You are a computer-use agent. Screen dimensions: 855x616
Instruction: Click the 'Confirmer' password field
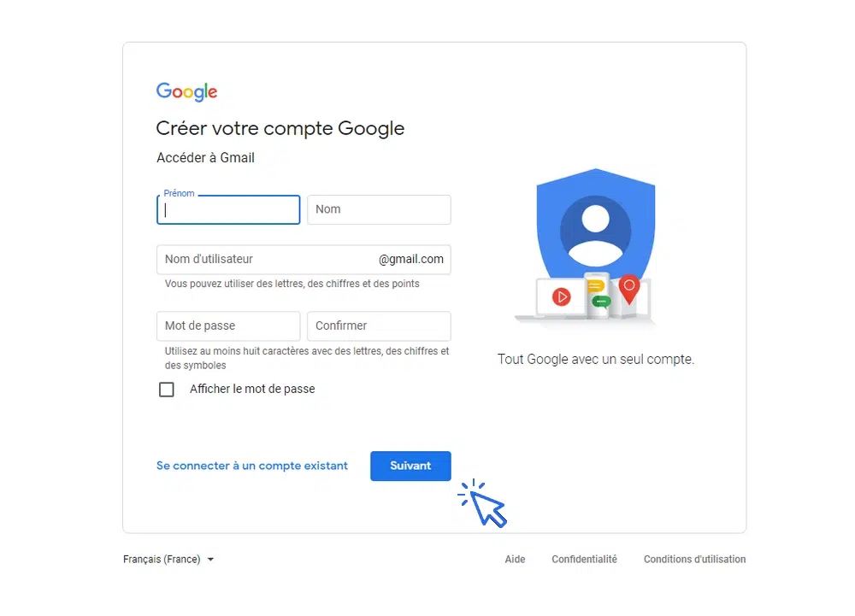pyautogui.click(x=379, y=326)
